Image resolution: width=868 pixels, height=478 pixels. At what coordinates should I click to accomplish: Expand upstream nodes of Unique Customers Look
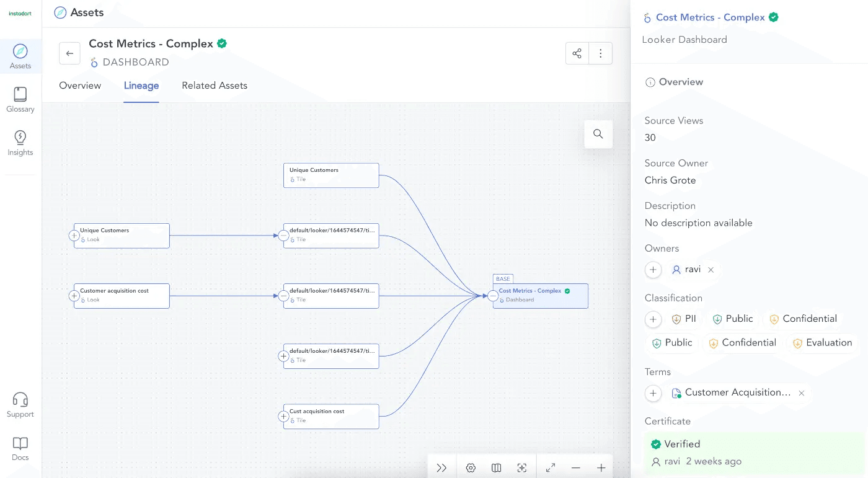coord(74,236)
